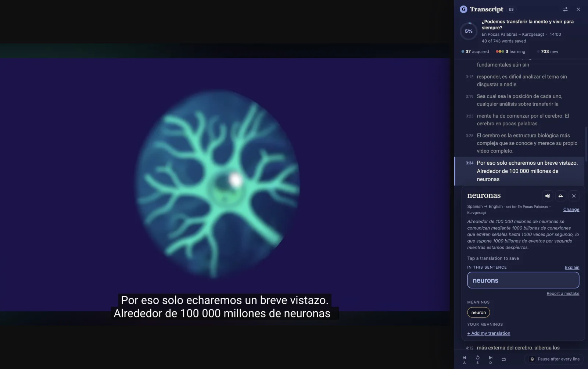
Task: Save the 'neurons' sentence translation
Action: (523, 280)
